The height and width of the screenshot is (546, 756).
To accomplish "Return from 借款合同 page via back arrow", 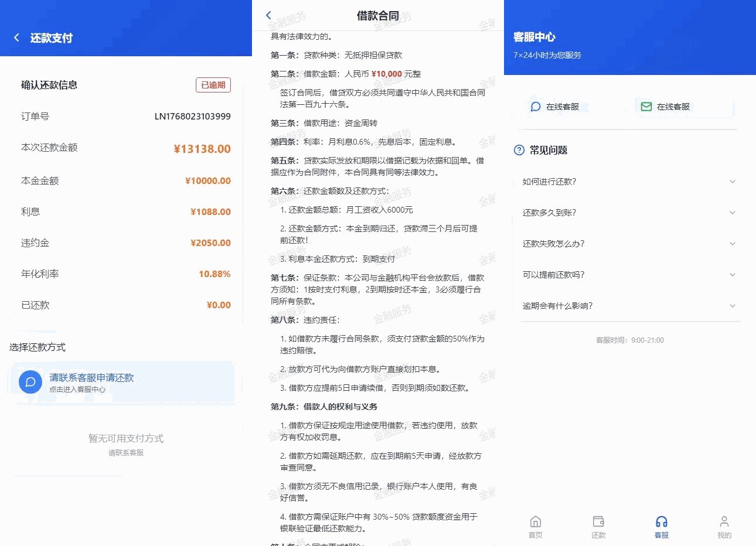I will [x=268, y=15].
